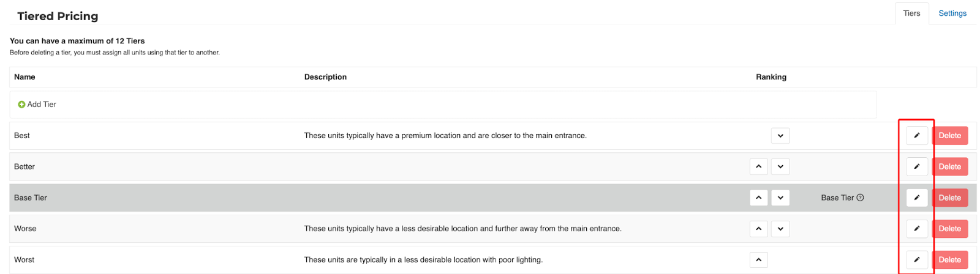980x274 pixels.
Task: Click the Add Tier link
Action: [42, 105]
